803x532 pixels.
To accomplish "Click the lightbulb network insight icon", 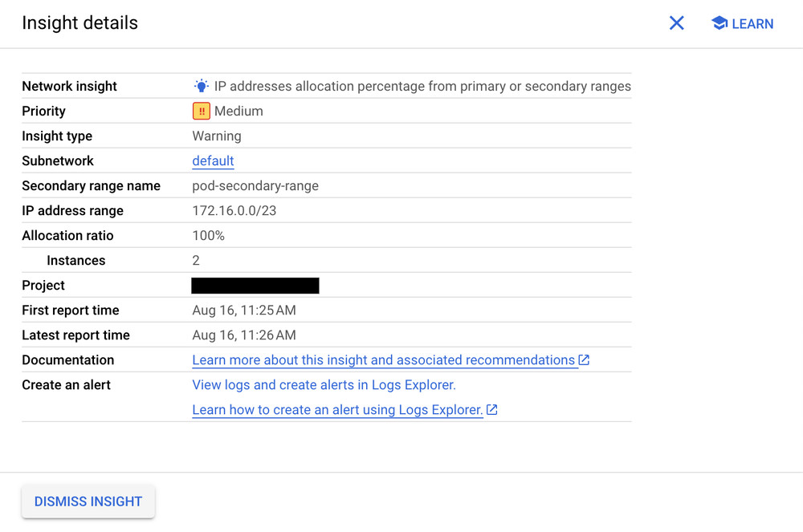I will (x=201, y=86).
